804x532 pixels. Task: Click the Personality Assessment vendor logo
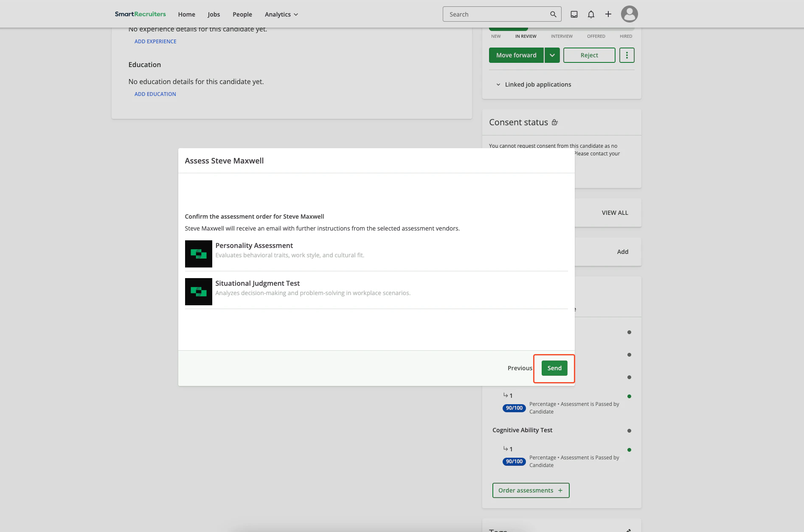tap(198, 254)
